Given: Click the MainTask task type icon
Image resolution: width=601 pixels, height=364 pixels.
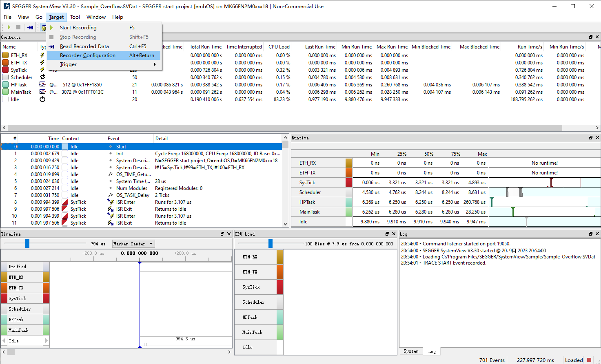Looking at the screenshot, I should tap(42, 92).
